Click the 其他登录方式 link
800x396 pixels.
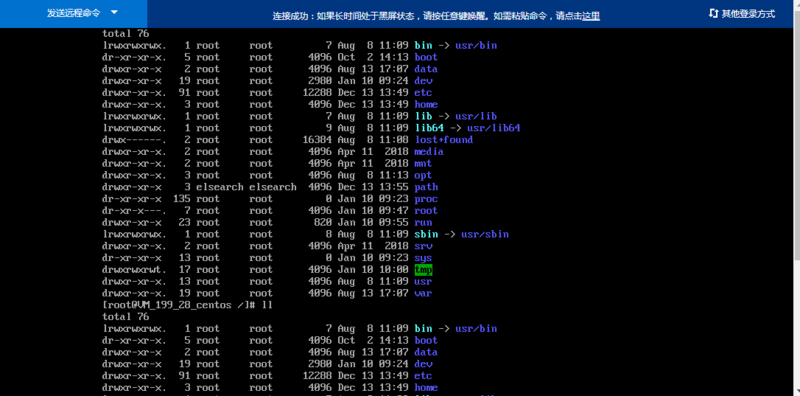pos(748,14)
